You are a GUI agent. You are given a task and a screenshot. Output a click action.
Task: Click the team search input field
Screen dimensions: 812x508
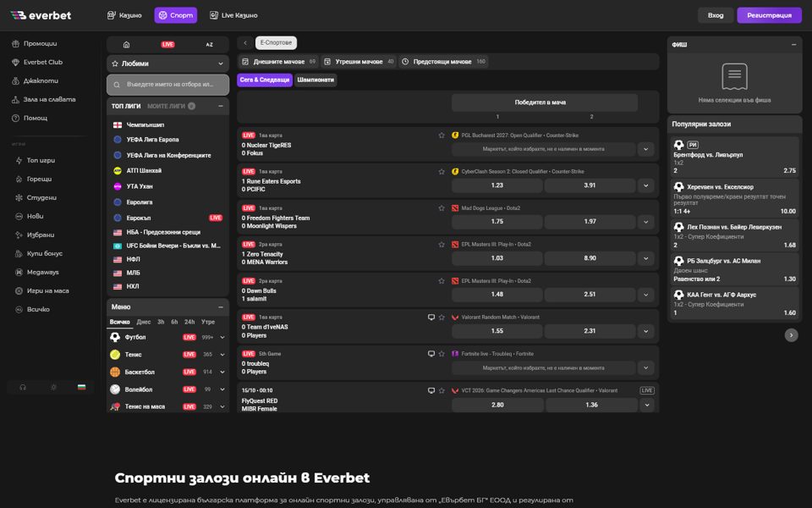coord(167,85)
